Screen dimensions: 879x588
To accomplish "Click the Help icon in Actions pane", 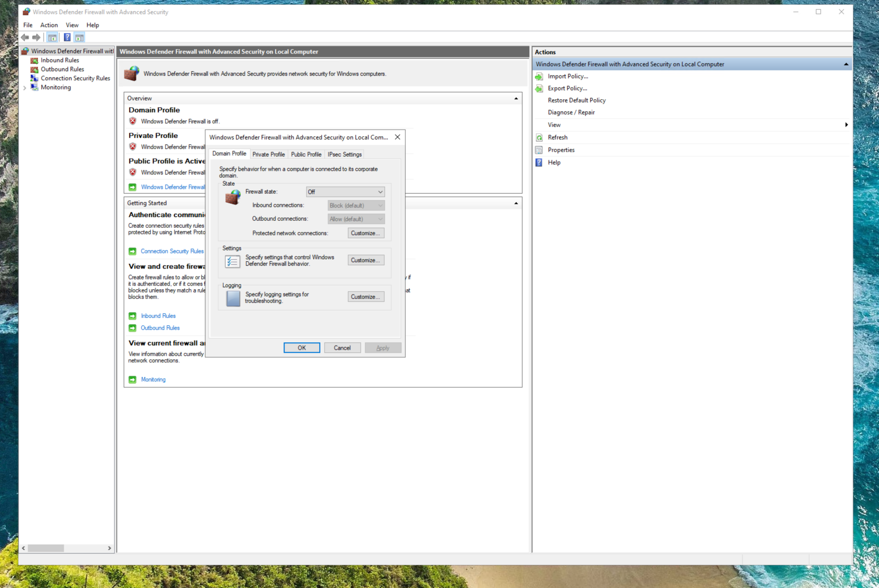I will pyautogui.click(x=539, y=163).
